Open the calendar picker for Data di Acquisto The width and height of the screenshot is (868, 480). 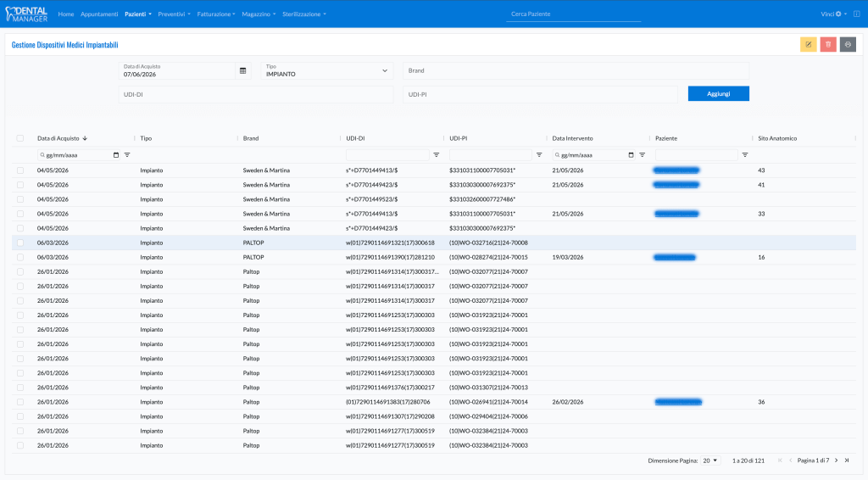(242, 71)
